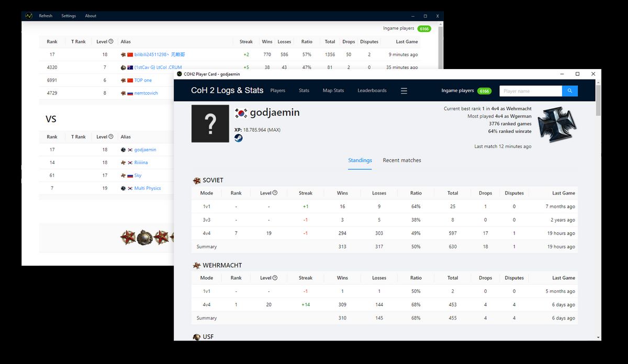
Task: Open the Multi Physics player link
Action: click(148, 188)
